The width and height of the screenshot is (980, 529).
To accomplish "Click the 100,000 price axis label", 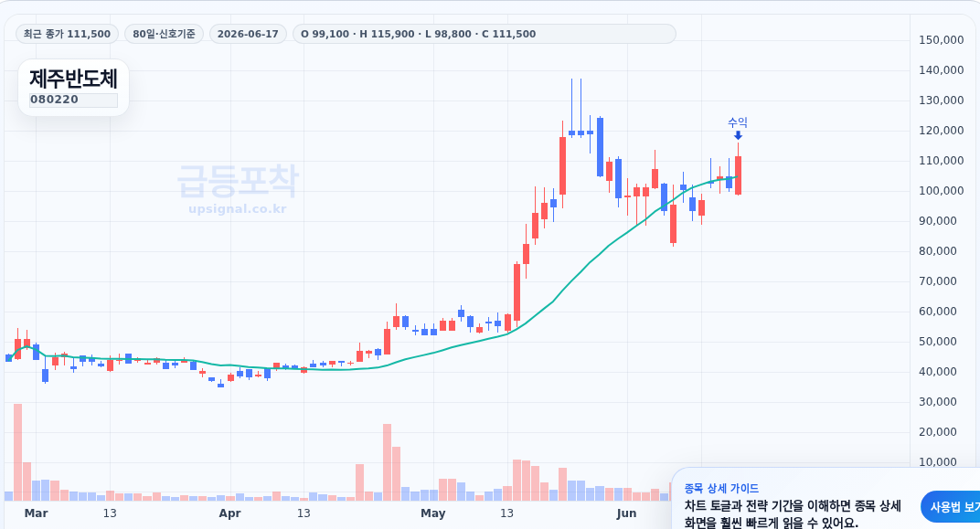I will tap(942, 190).
